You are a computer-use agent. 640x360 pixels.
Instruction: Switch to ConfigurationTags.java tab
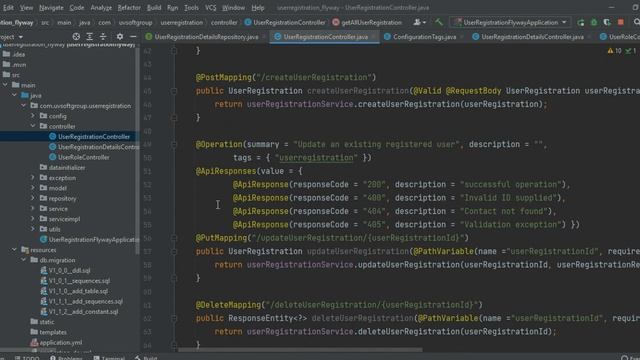[421, 37]
